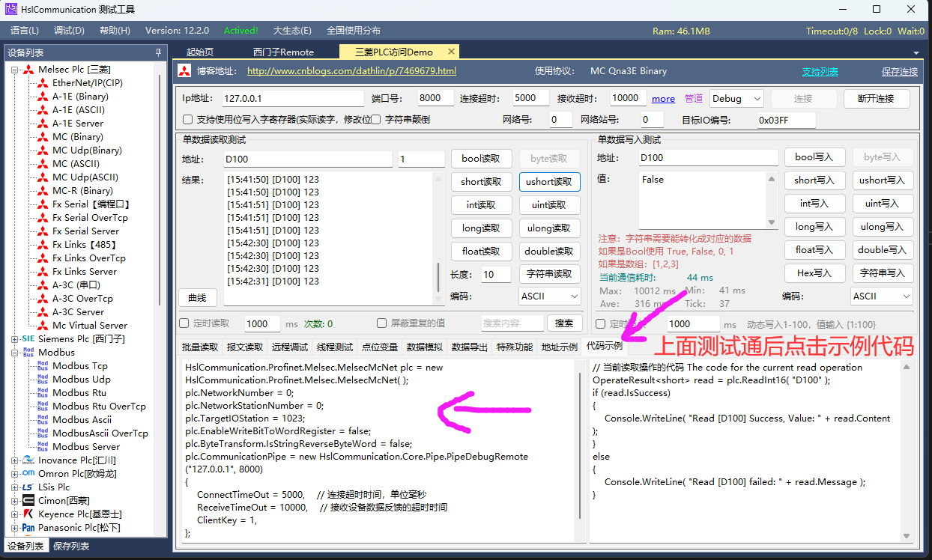Click the Modbus Server node icon
This screenshot has width=932, height=560.
(43, 447)
